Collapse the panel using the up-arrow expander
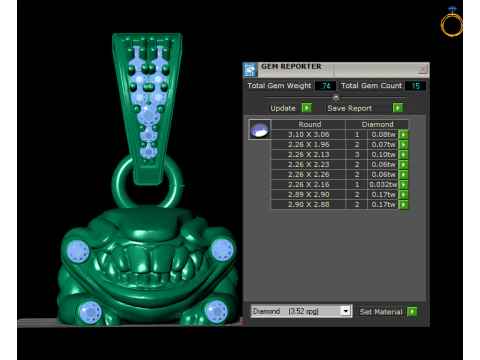480x360 pixels. pyautogui.click(x=336, y=97)
